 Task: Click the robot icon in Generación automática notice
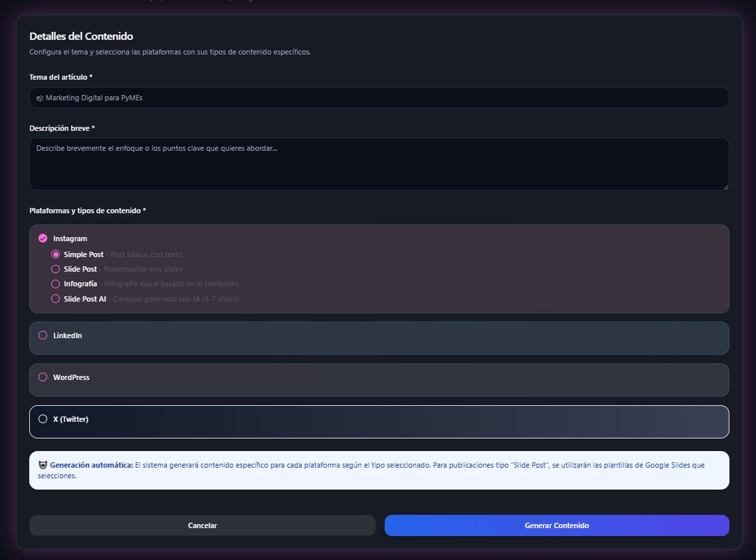(43, 465)
